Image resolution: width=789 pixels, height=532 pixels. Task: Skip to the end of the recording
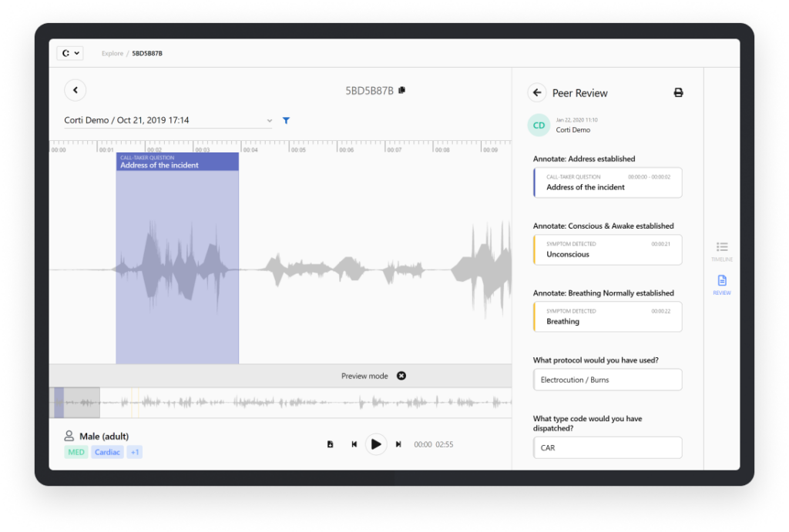(x=399, y=444)
